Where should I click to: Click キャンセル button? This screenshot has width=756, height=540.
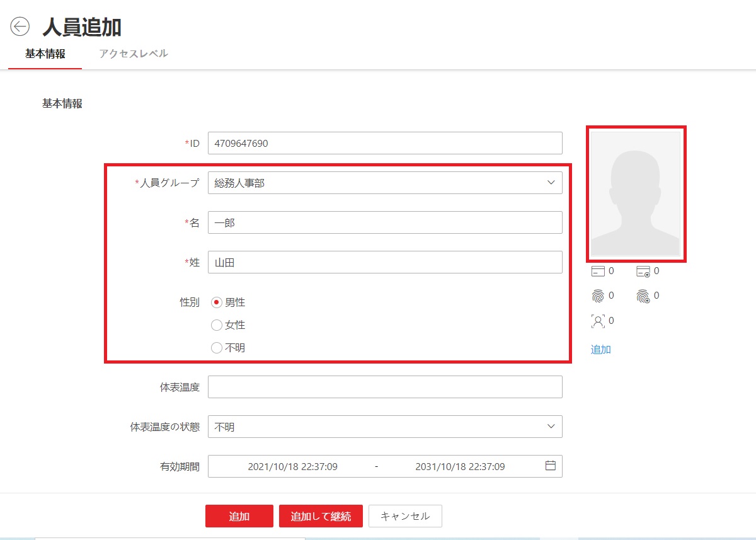pyautogui.click(x=405, y=516)
